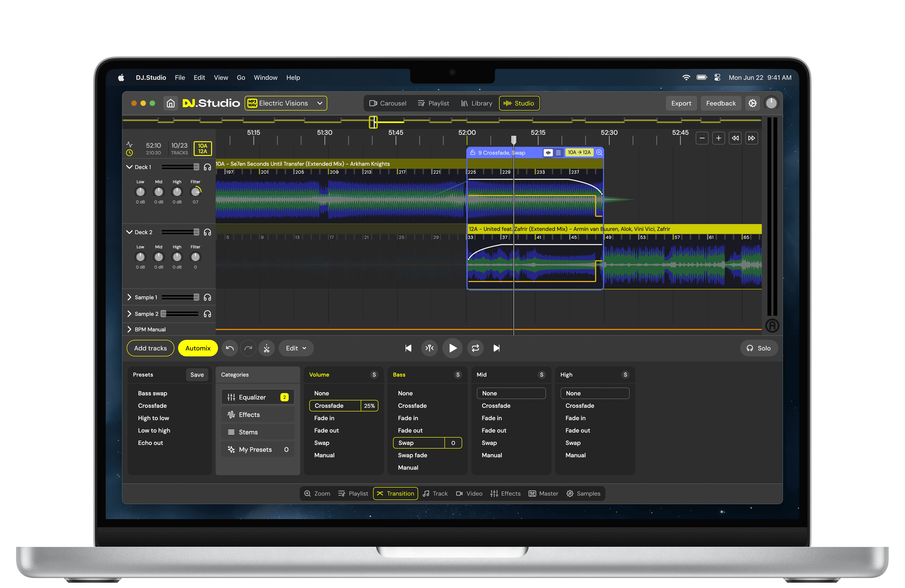905x588 pixels.
Task: Collapse the Deck 2 section
Action: (129, 232)
